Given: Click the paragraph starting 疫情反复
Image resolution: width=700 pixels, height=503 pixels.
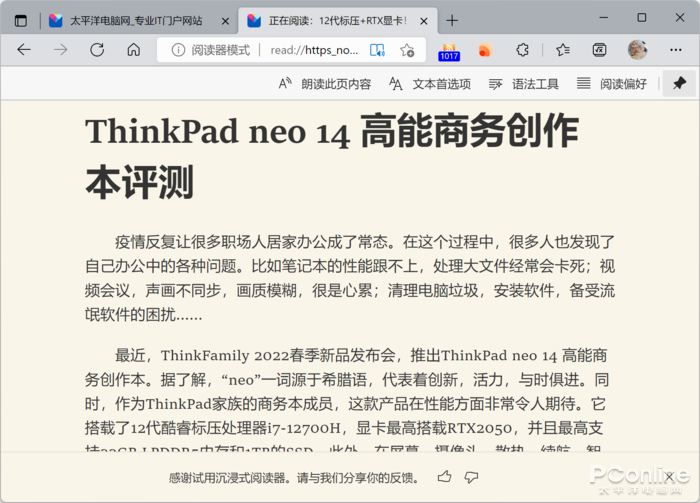Looking at the screenshot, I should 350,278.
